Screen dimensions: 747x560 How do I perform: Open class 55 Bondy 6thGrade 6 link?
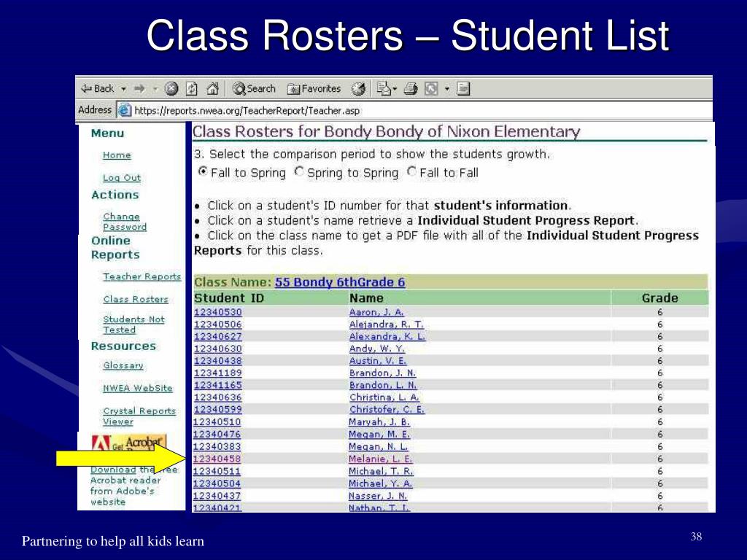click(340, 282)
